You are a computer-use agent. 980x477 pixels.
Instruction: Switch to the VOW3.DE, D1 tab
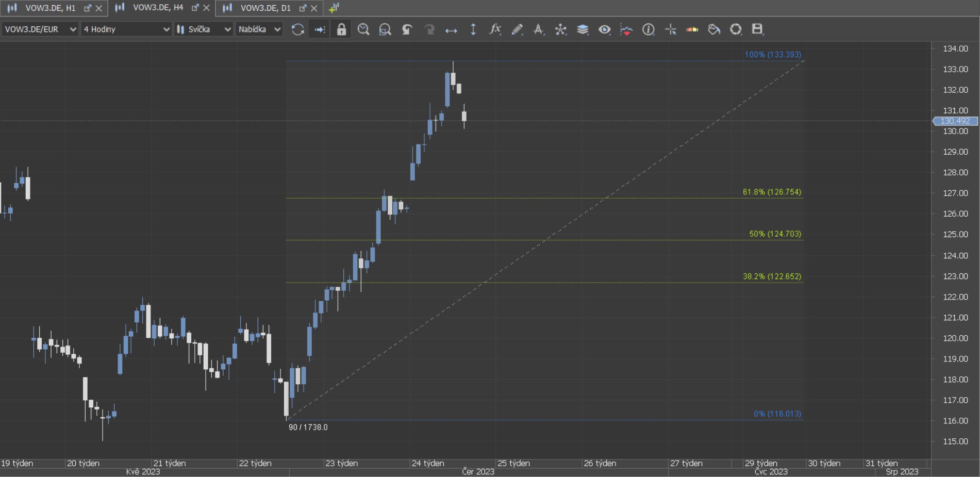(x=265, y=8)
